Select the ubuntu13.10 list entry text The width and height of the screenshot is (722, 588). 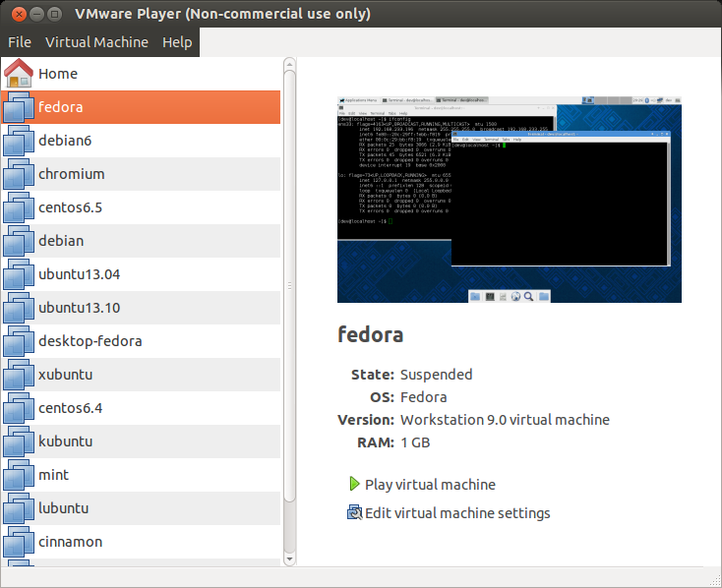pos(80,308)
